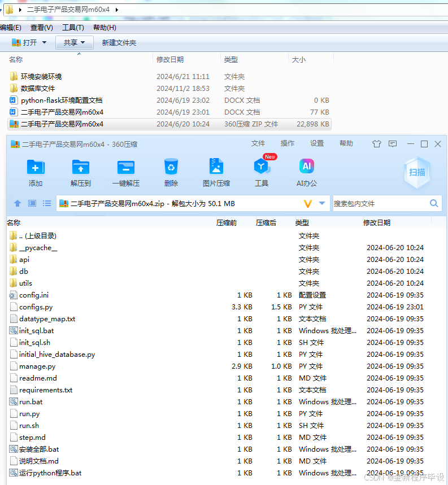Select the __pycache__ folder icon
The width and height of the screenshot is (448, 485).
[14, 247]
